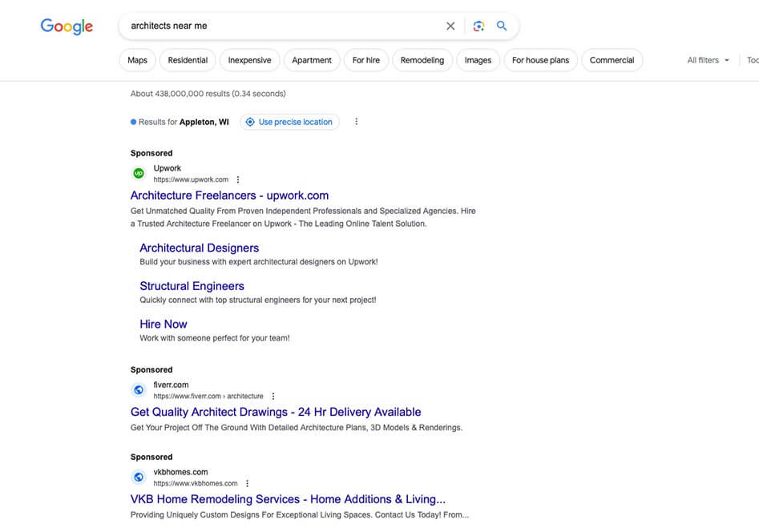Viewport: 759px width, 532px height.
Task: Open Architecture Freelancers - upwork.com link
Action: pos(229,195)
